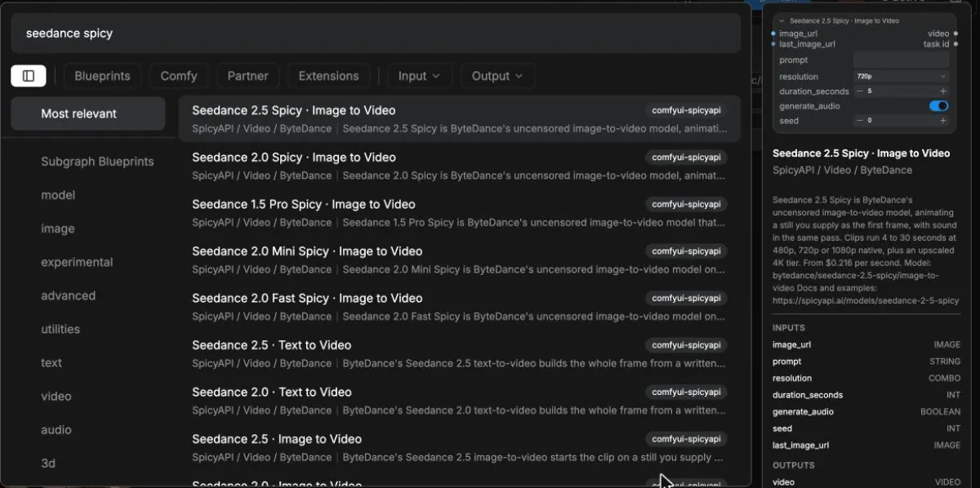Select Seedance 2.0 Mini Spicy result
Viewport: 980px width, 488px height.
click(x=460, y=260)
